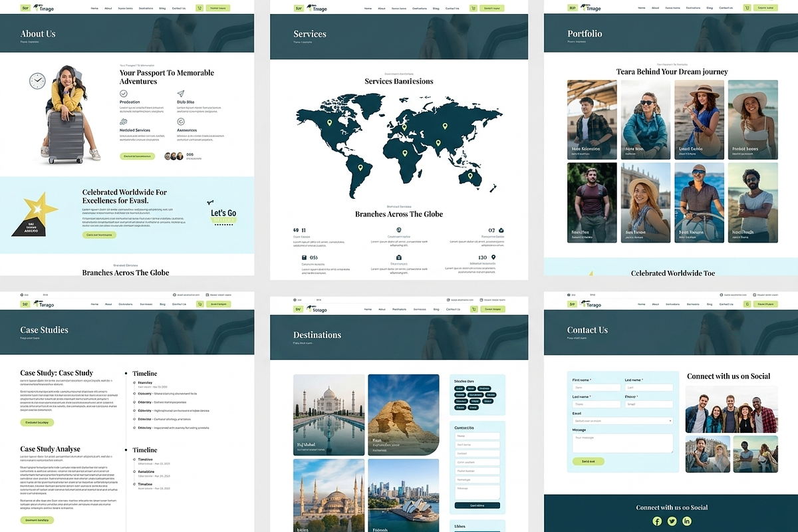Image resolution: width=798 pixels, height=532 pixels.
Task: Click the first Timeline heading on Case Studies
Action: tap(145, 374)
